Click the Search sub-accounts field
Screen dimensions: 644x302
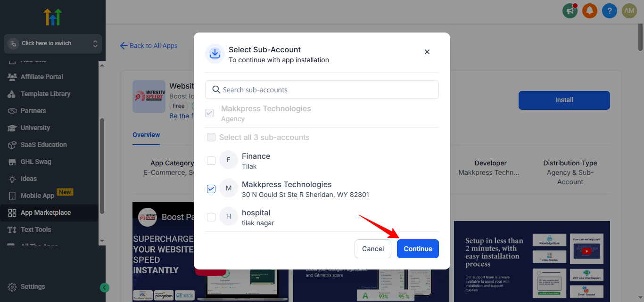pos(322,90)
